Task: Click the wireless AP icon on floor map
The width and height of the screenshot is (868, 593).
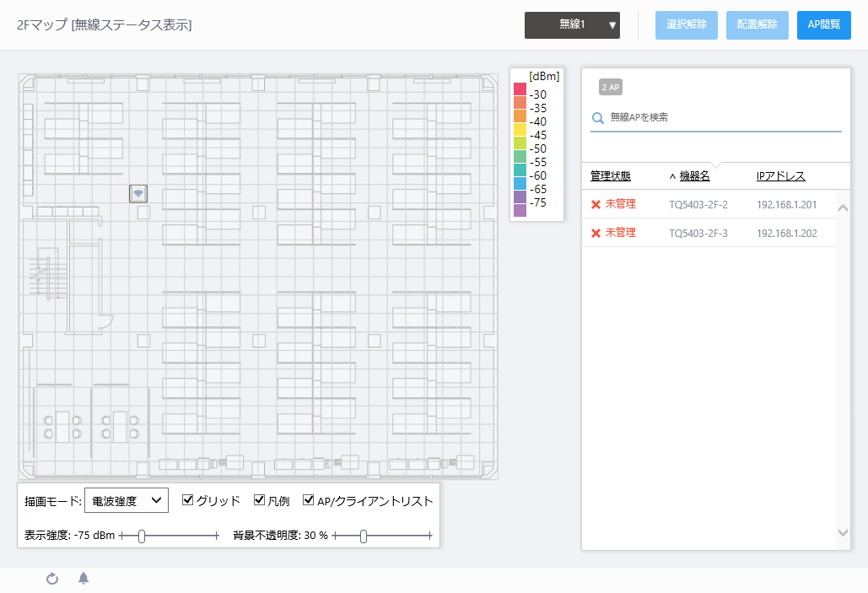Action: coord(138,193)
